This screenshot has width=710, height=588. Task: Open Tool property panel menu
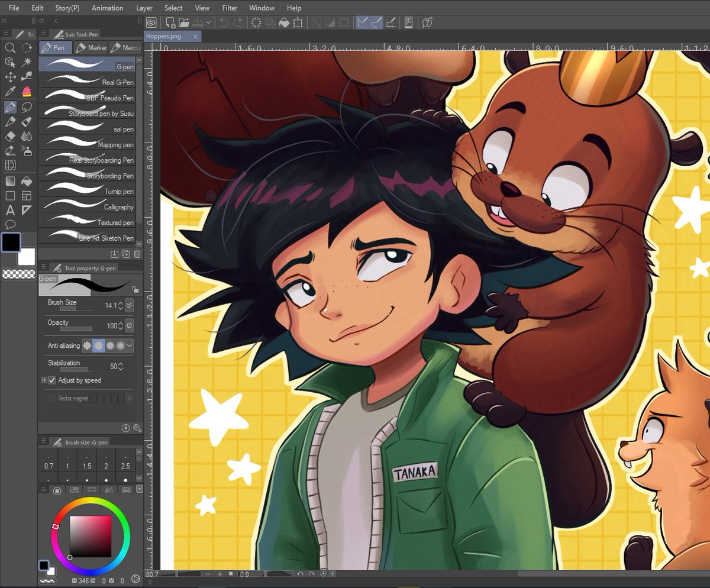[x=44, y=267]
